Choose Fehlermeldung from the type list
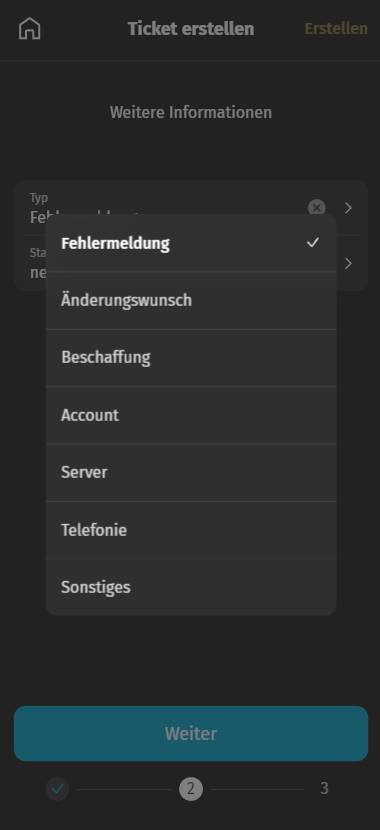Viewport: 380px width, 830px height. pos(191,243)
